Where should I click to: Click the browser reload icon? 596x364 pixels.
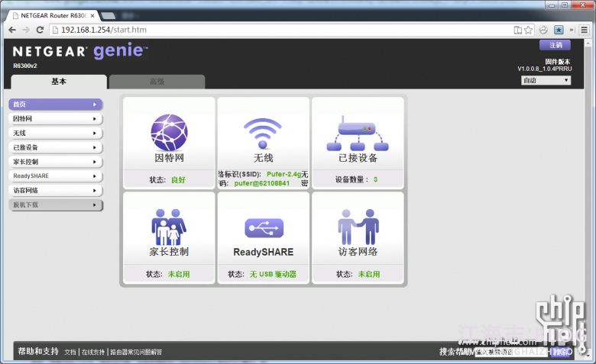coord(40,30)
